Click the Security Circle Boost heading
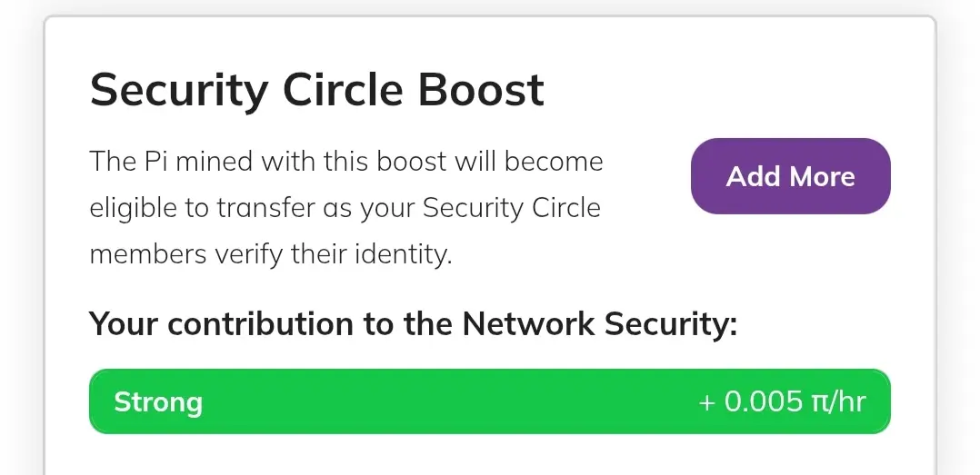 point(317,91)
